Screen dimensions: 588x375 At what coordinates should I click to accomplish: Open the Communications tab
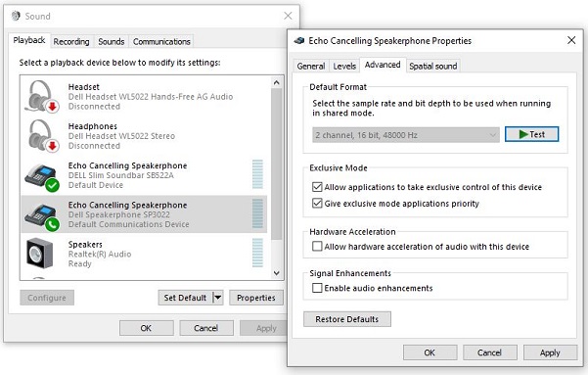pyautogui.click(x=161, y=42)
